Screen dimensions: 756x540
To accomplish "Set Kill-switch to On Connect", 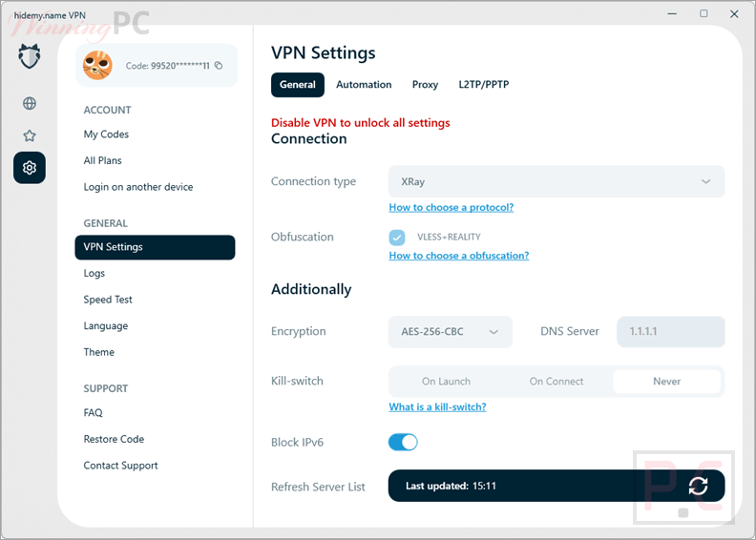I will 556,381.
